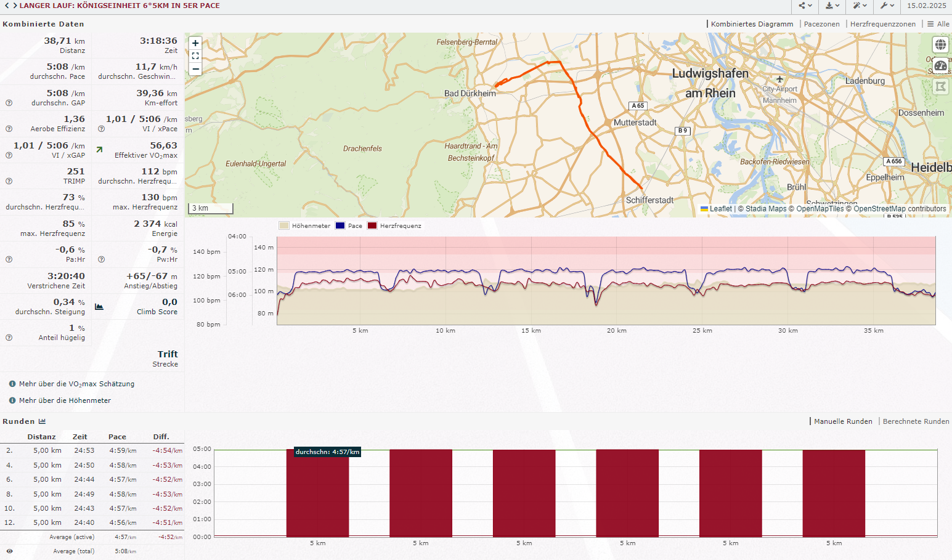Zoom in on the route map
The height and width of the screenshot is (560, 952).
point(195,43)
